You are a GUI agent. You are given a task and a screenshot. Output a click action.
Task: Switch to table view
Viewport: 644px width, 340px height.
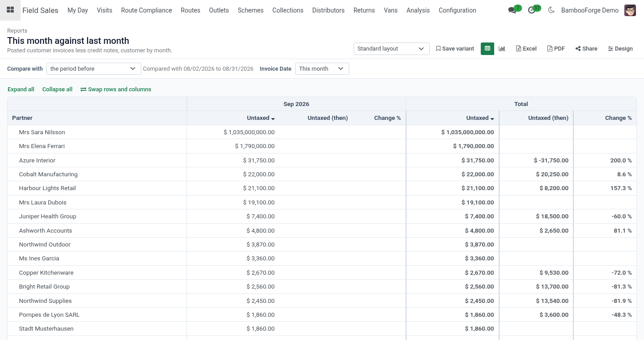pyautogui.click(x=487, y=49)
